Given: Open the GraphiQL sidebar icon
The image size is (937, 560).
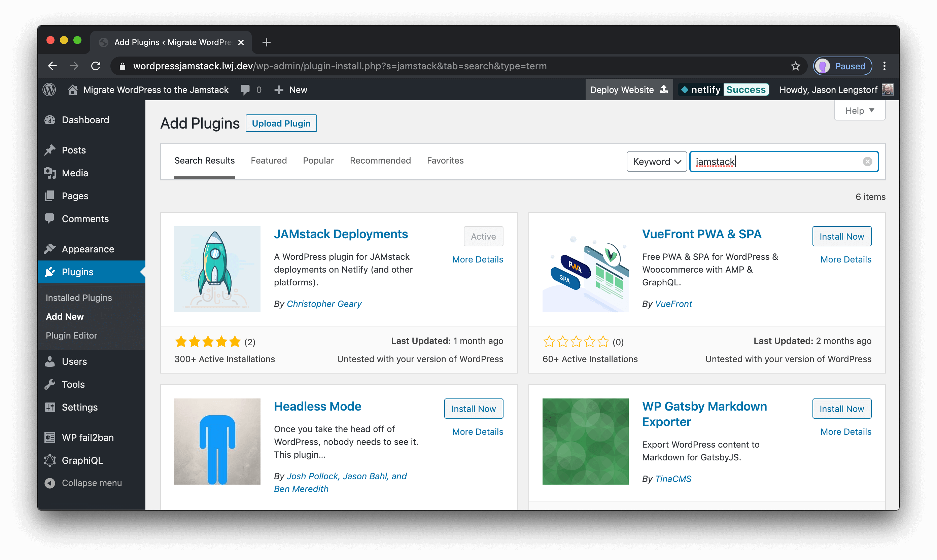Looking at the screenshot, I should (x=49, y=460).
